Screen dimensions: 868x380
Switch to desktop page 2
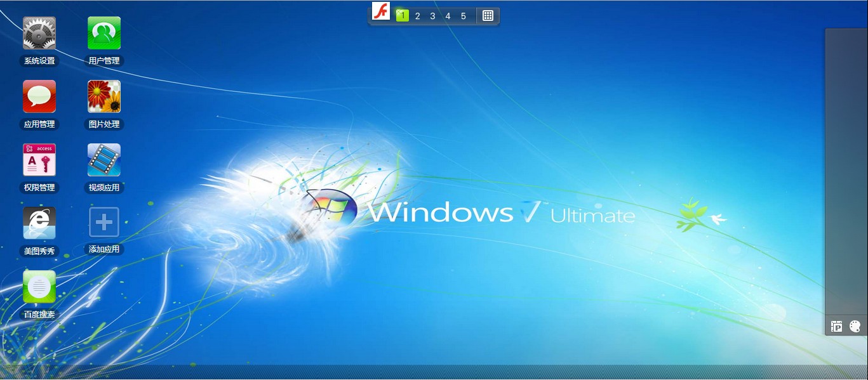[x=418, y=16]
